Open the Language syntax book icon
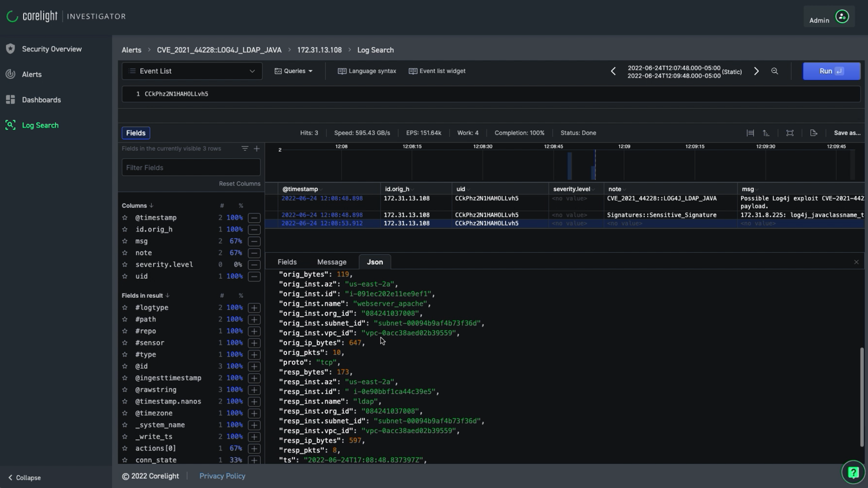The image size is (868, 488). [x=342, y=71]
